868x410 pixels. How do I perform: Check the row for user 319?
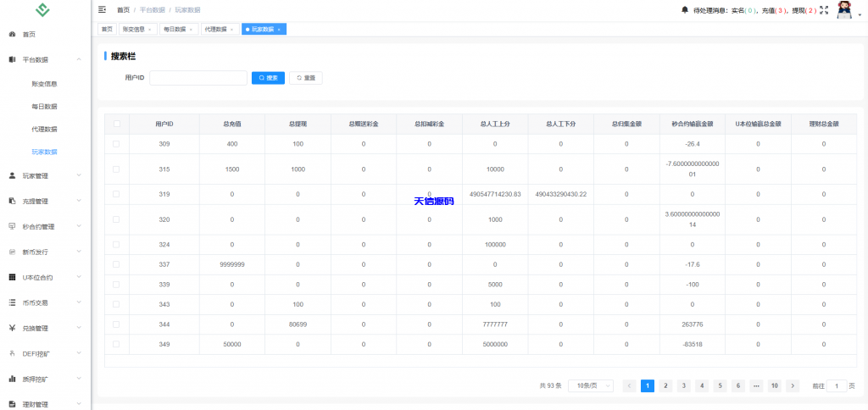[x=116, y=194]
